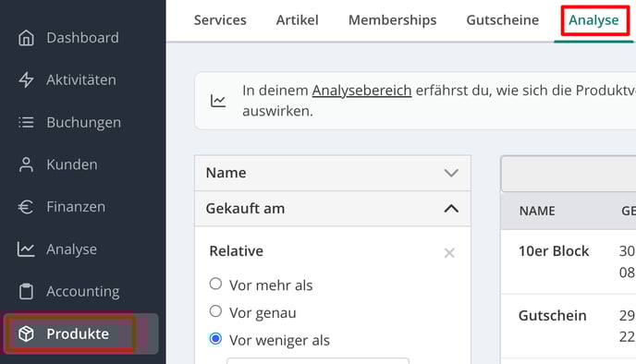Click the Accounting clipboard icon
This screenshot has height=364, width=636.
(x=27, y=291)
